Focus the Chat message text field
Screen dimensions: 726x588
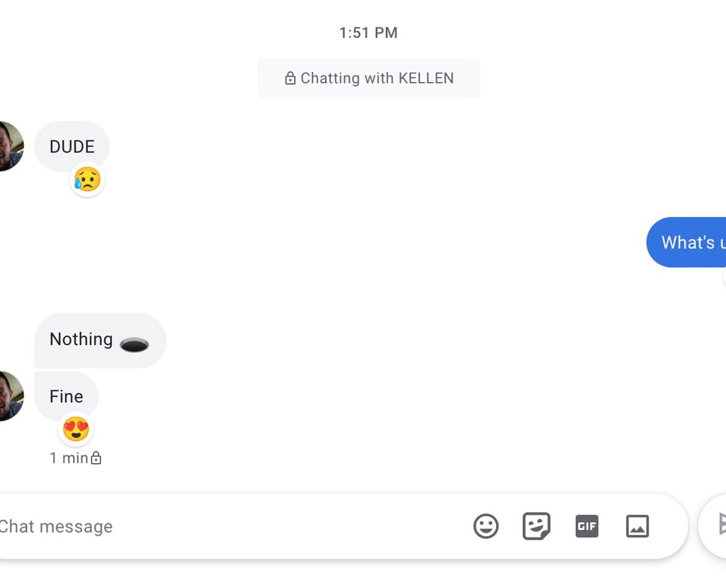tap(230, 526)
